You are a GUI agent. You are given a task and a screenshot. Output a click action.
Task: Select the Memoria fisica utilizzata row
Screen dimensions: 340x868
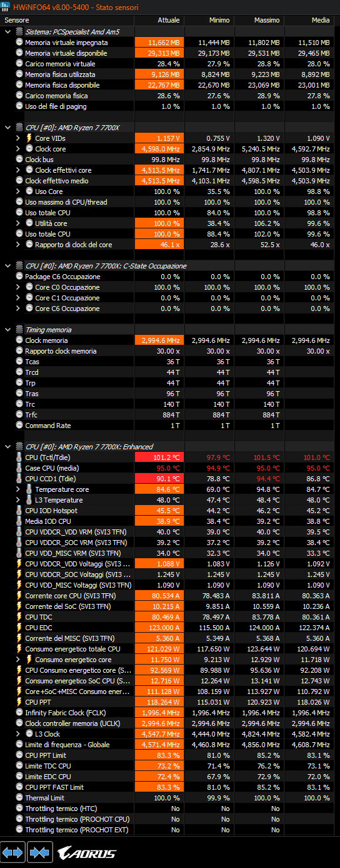[x=170, y=74]
